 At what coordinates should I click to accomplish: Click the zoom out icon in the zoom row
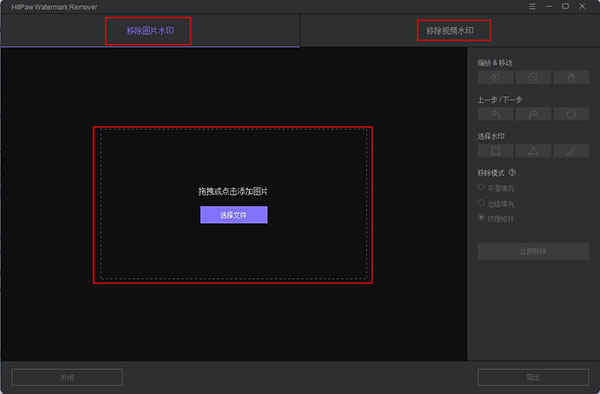(x=533, y=78)
